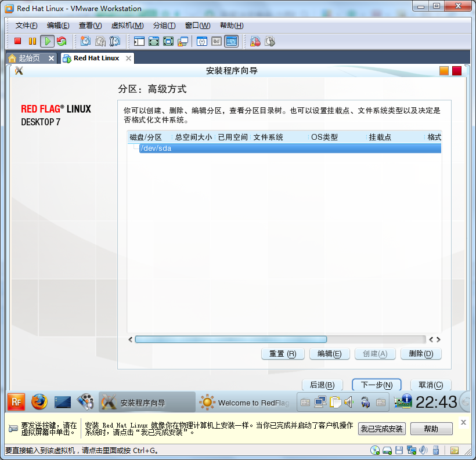This screenshot has width=476, height=460.
Task: Click the Reset virtual machine icon
Action: click(62, 41)
